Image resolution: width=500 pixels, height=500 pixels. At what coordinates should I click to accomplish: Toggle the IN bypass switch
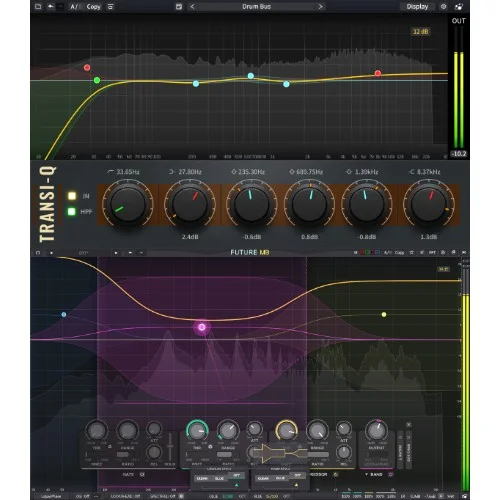point(72,196)
